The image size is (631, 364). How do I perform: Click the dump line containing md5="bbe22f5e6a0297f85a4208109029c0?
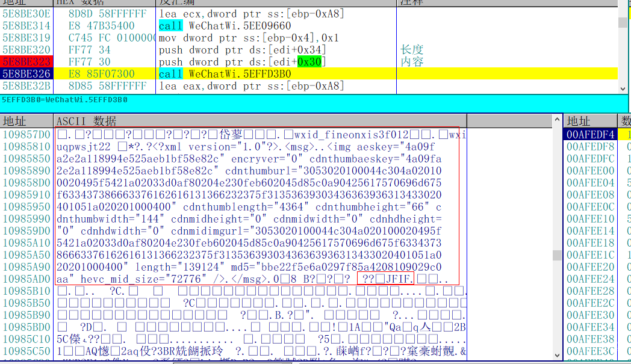pyautogui.click(x=249, y=267)
